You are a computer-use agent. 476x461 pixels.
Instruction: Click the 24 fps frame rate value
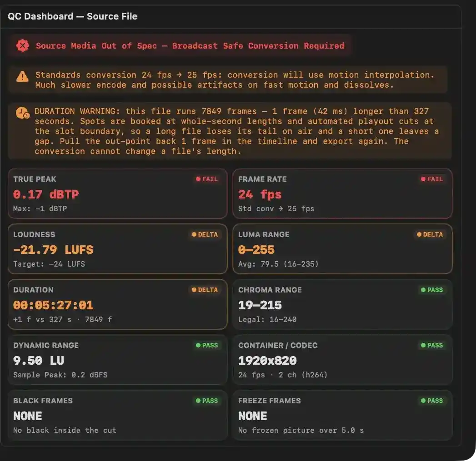pyautogui.click(x=260, y=194)
